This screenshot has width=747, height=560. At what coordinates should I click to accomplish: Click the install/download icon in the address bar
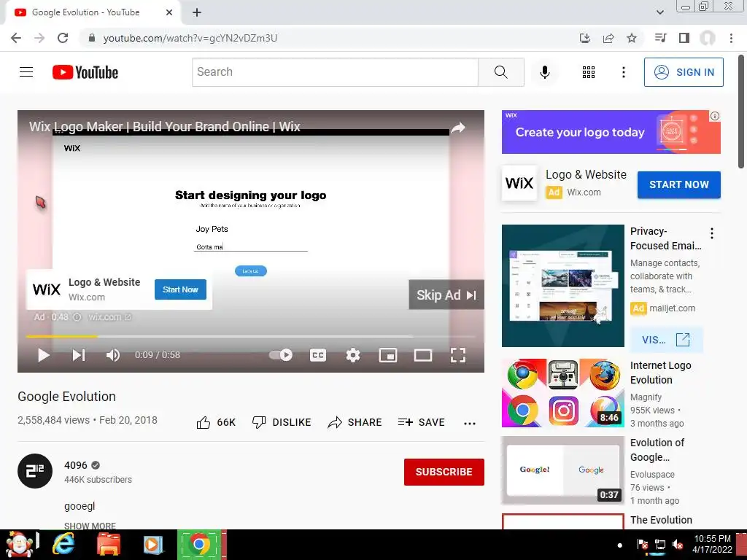coord(584,38)
